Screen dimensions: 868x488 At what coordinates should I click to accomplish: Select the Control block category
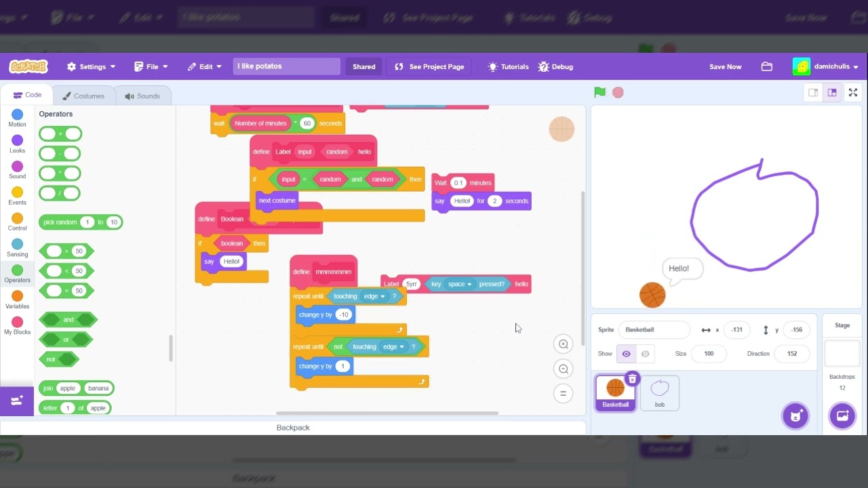(x=17, y=222)
